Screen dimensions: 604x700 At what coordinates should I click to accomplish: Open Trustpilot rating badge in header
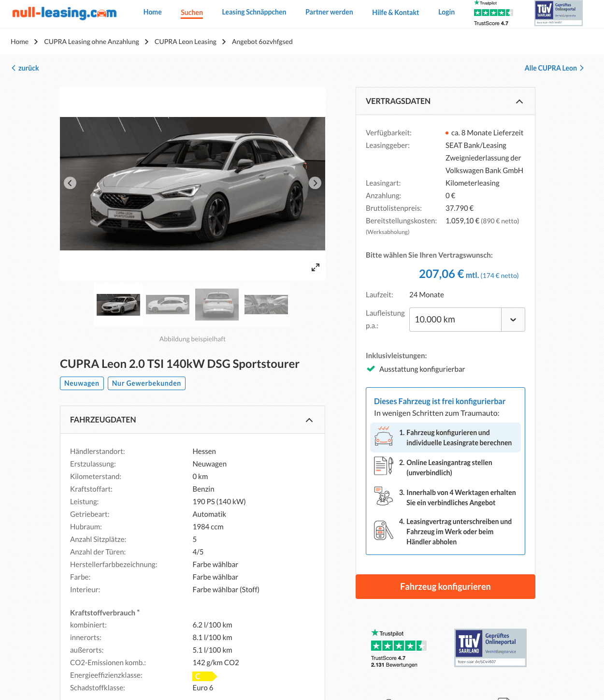[493, 13]
